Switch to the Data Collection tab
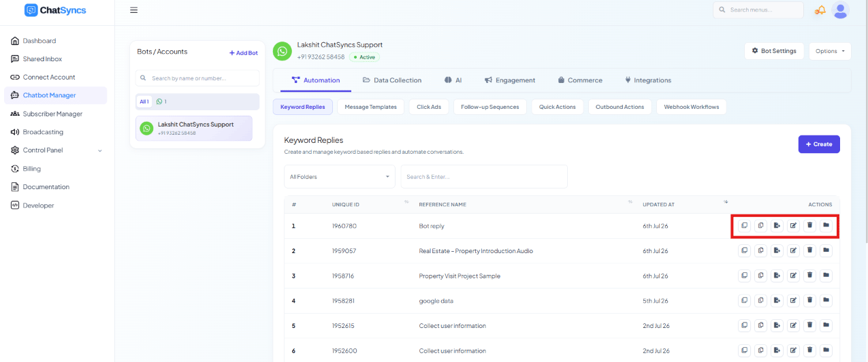 (392, 80)
